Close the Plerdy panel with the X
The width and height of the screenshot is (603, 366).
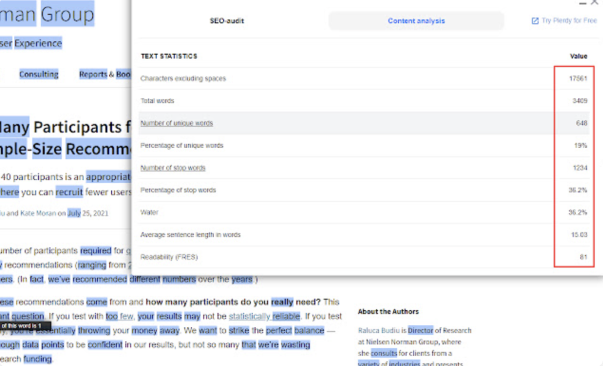click(x=595, y=2)
